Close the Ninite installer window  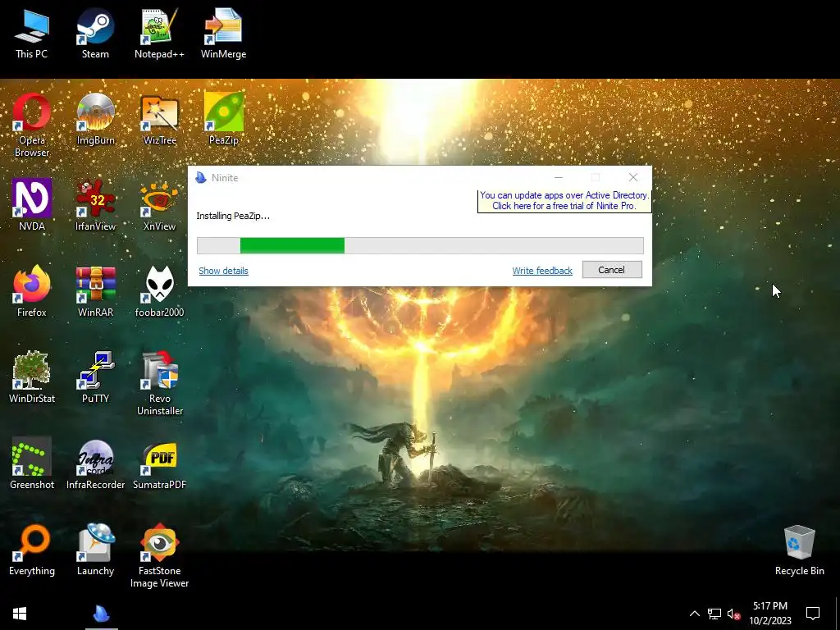[633, 177]
